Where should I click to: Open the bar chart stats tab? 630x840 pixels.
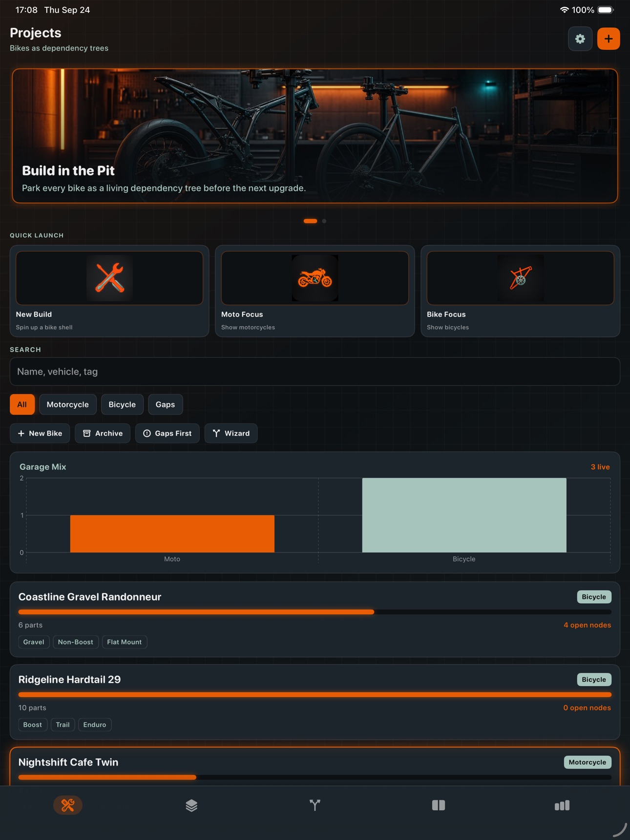[562, 805]
